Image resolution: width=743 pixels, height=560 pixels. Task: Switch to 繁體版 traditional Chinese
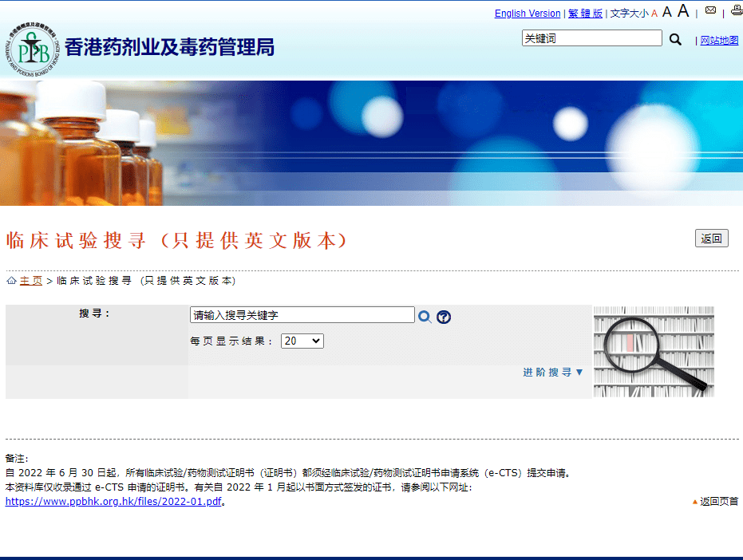(585, 14)
